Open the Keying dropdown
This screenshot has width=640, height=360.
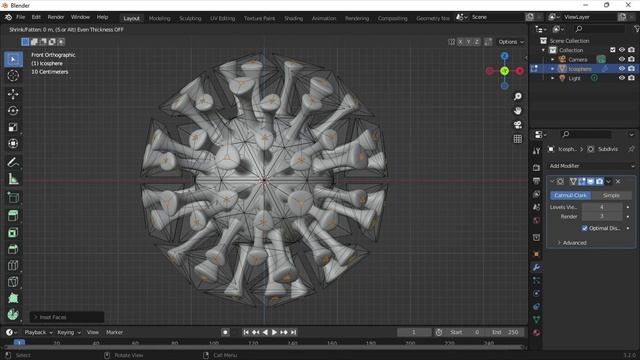69,332
